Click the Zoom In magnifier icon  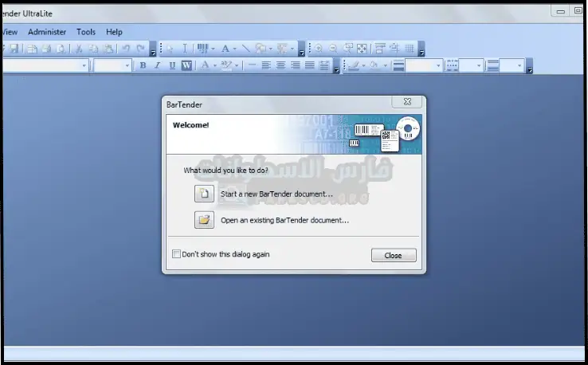pyautogui.click(x=319, y=49)
